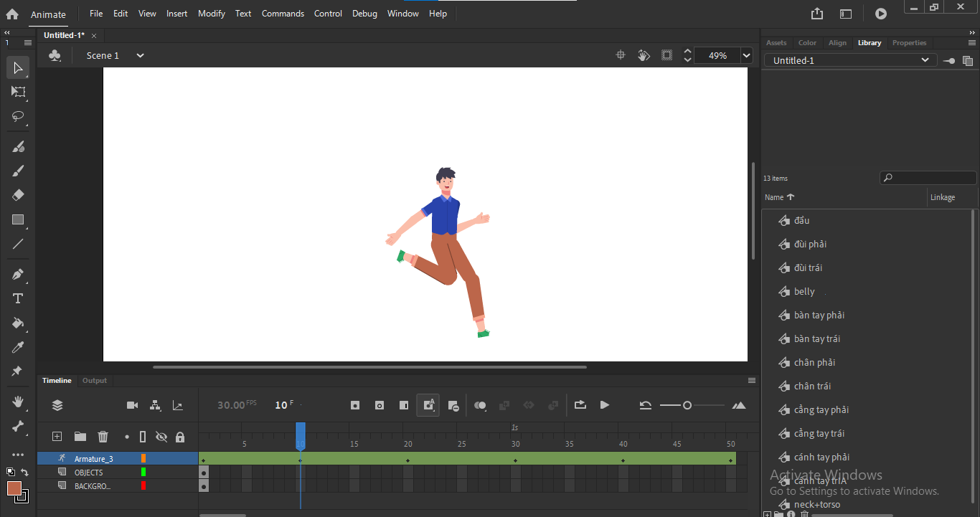This screenshot has width=980, height=517.
Task: Choose the Pen tool
Action: pyautogui.click(x=18, y=275)
